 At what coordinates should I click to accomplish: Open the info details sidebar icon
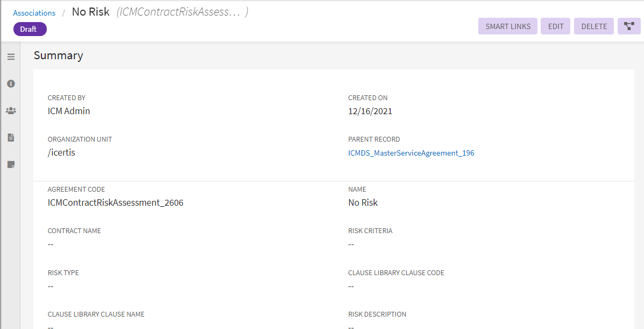[x=11, y=83]
